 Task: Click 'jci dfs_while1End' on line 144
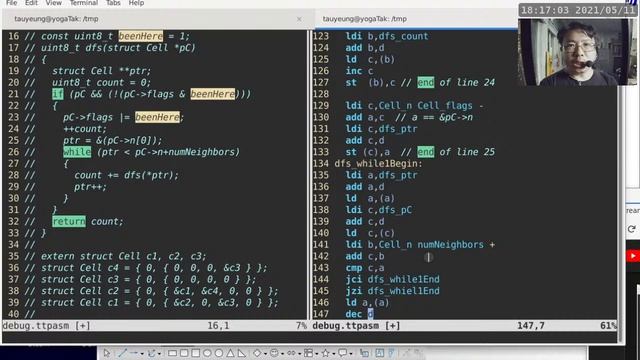pos(392,279)
